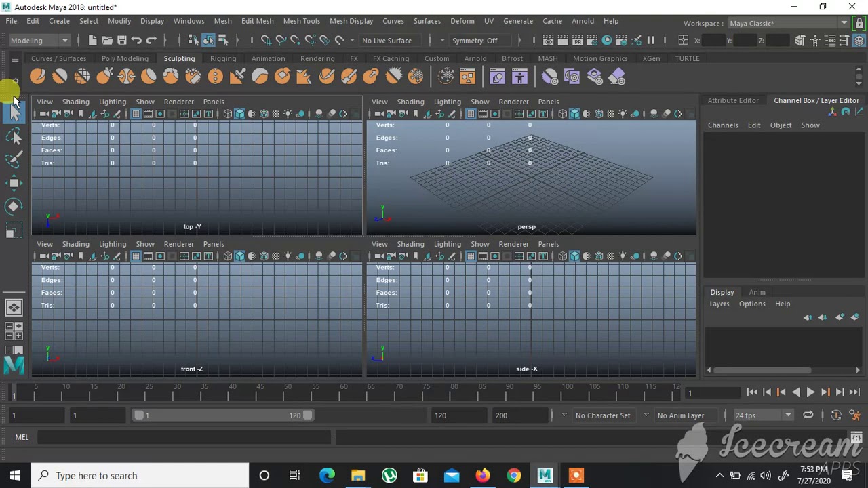Click the playback range slider bar
The image size is (868, 488).
click(223, 415)
